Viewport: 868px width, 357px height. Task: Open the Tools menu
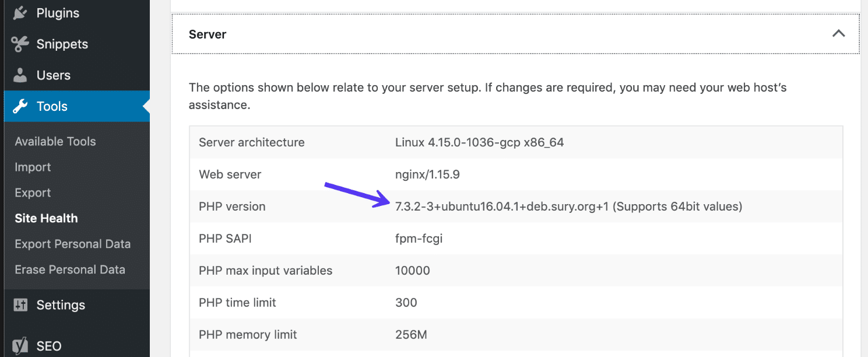pos(52,106)
